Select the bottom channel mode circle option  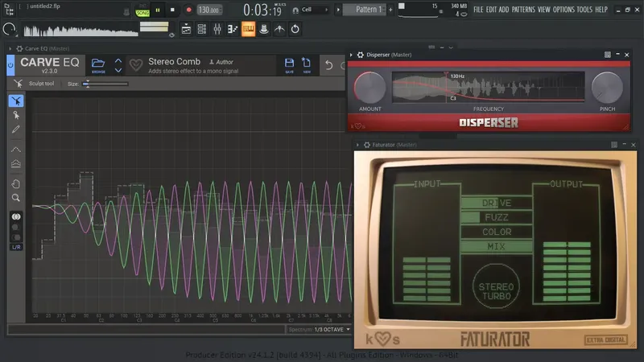[x=15, y=237]
